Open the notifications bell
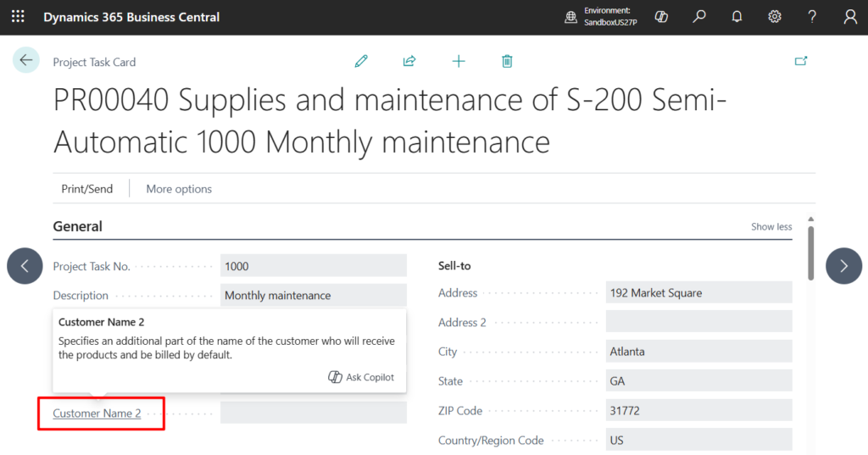Screen dimensions: 868x455 [737, 17]
